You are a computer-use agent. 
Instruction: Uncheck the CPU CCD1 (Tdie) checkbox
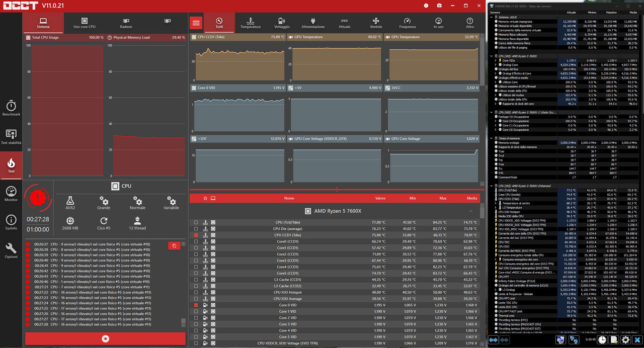pyautogui.click(x=196, y=235)
